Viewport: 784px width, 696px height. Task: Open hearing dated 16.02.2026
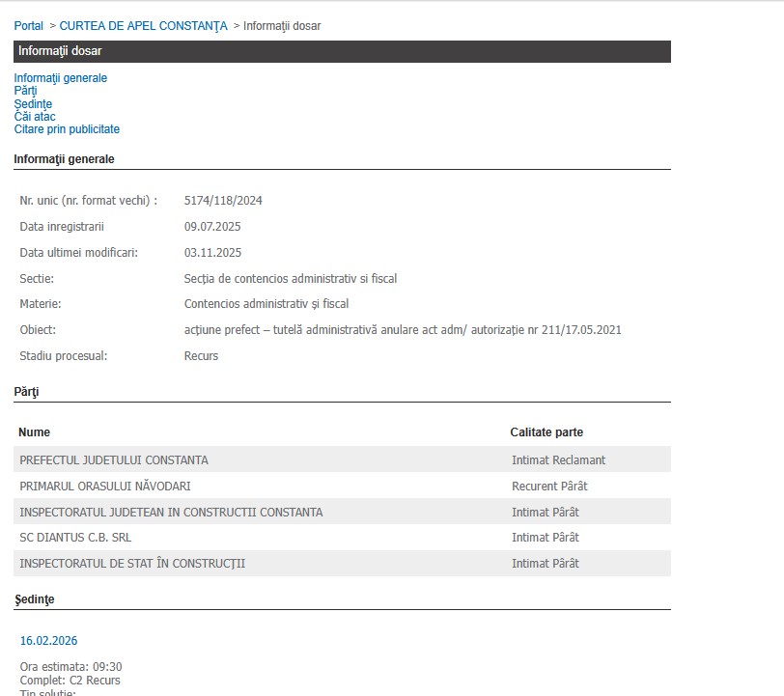coord(48,641)
